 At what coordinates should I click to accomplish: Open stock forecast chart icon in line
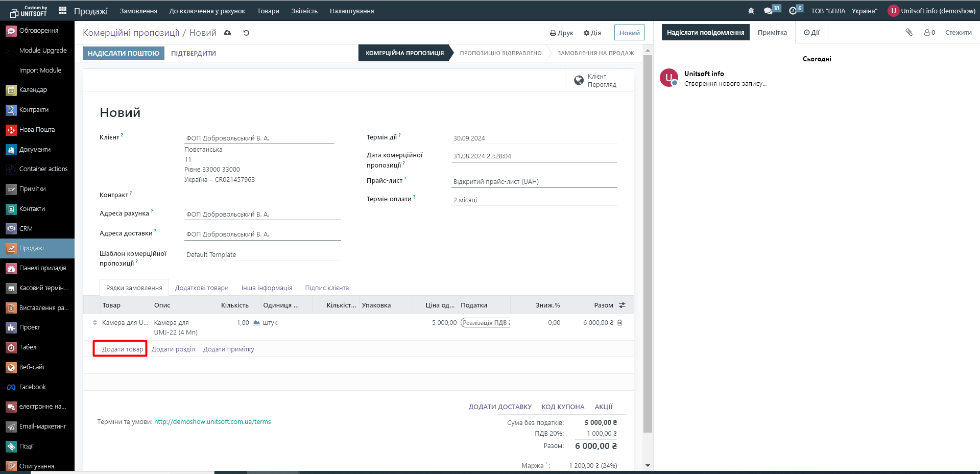pos(256,323)
